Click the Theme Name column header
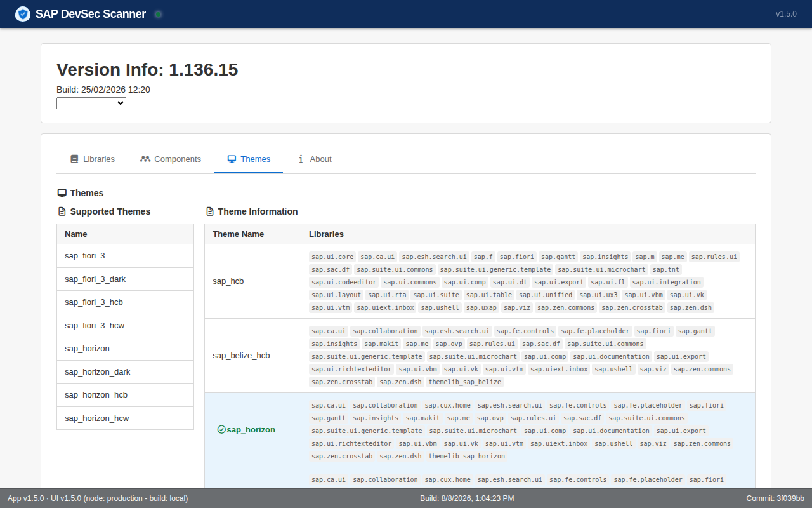 pos(252,234)
